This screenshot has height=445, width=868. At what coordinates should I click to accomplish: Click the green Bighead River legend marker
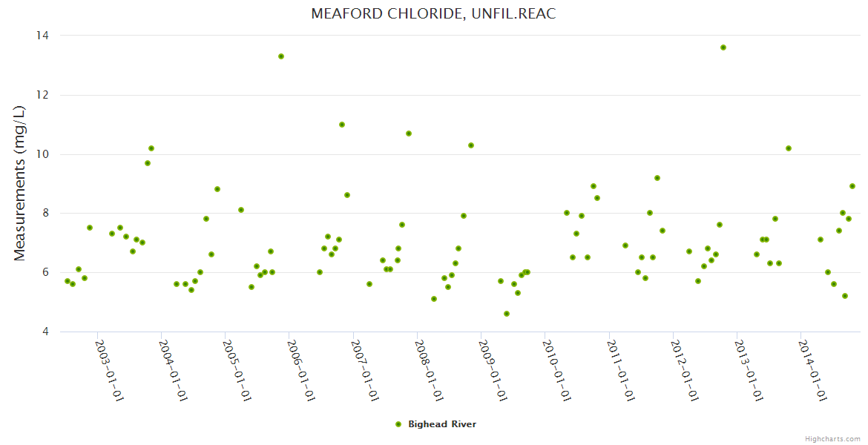coord(398,424)
